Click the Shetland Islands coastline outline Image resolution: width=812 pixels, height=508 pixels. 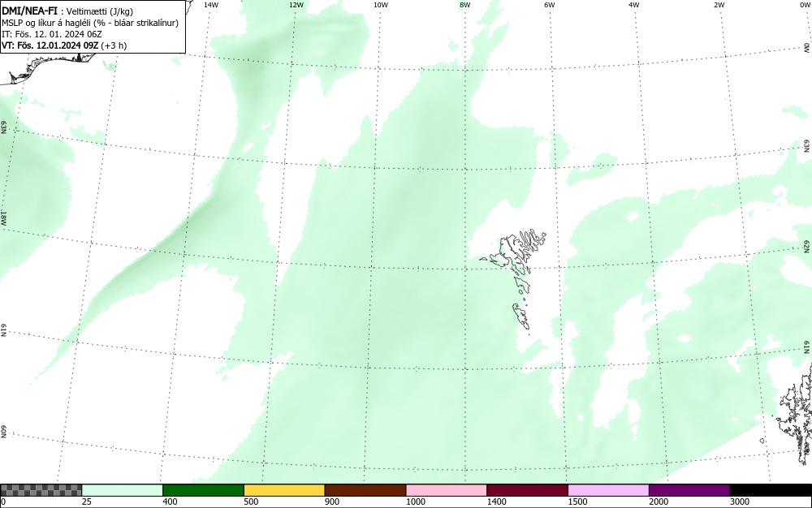pyautogui.click(x=795, y=414)
